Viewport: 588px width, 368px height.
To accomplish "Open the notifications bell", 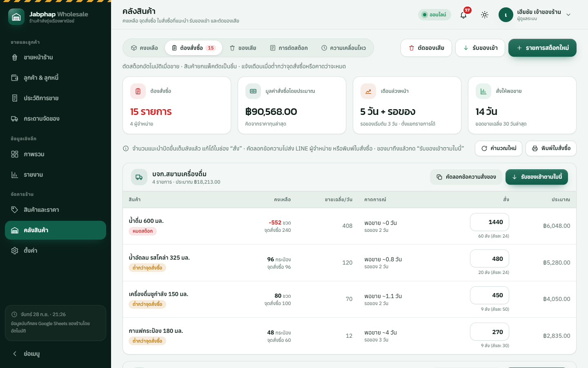I will click(x=463, y=15).
